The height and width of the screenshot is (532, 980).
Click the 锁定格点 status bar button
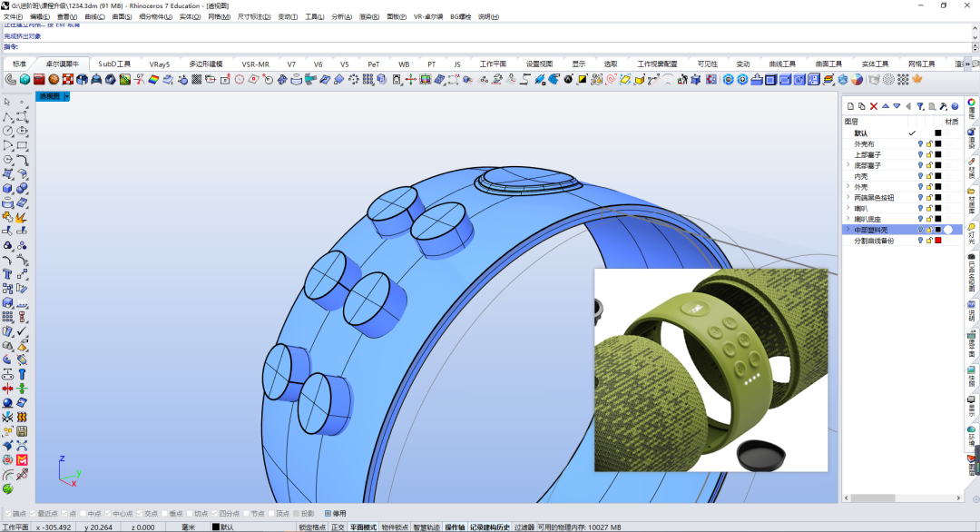(312, 527)
